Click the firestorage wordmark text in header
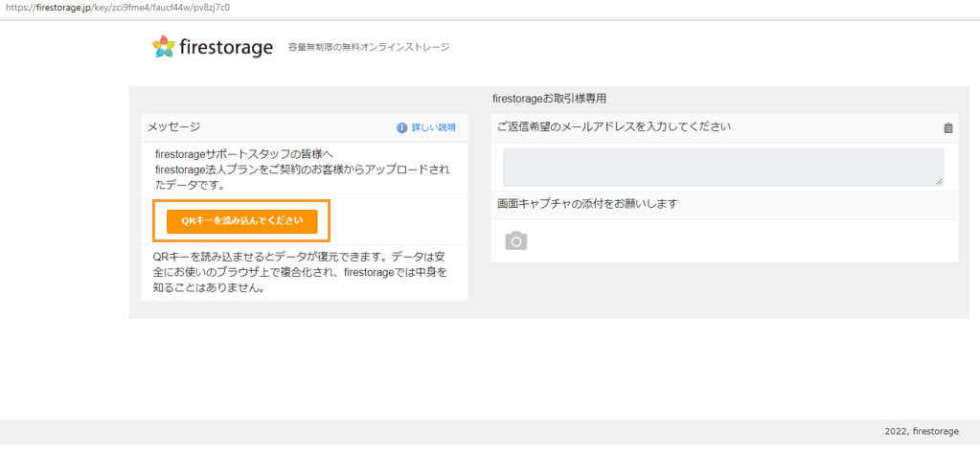 226,48
